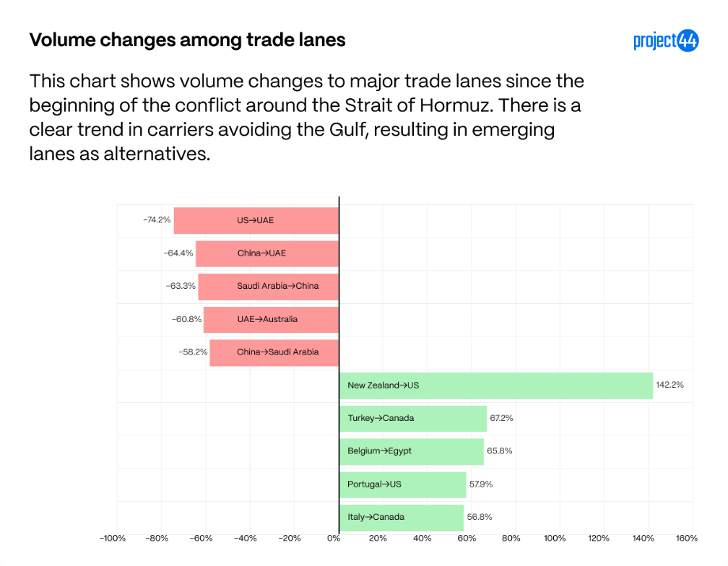Click the chart title 'Volume changes among trade lanes'

tap(187, 40)
